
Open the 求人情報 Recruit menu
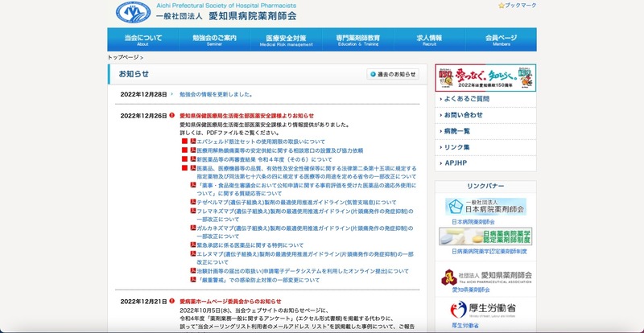(x=429, y=39)
